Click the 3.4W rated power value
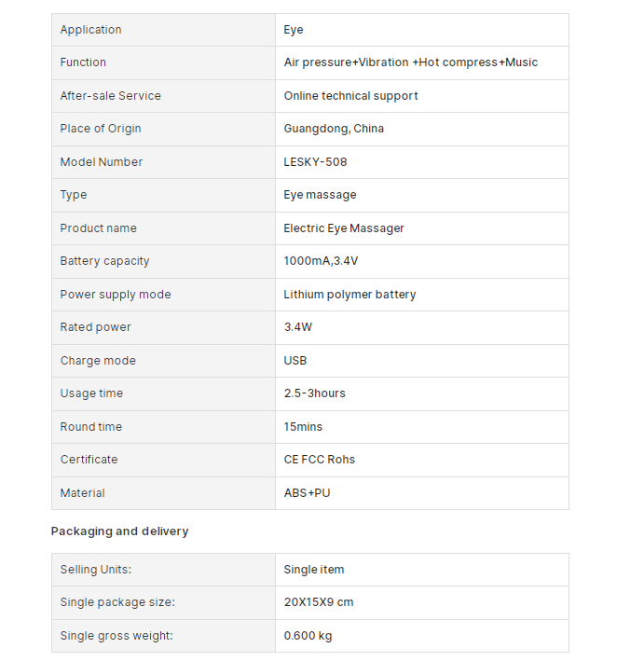The image size is (644, 662). tap(298, 327)
